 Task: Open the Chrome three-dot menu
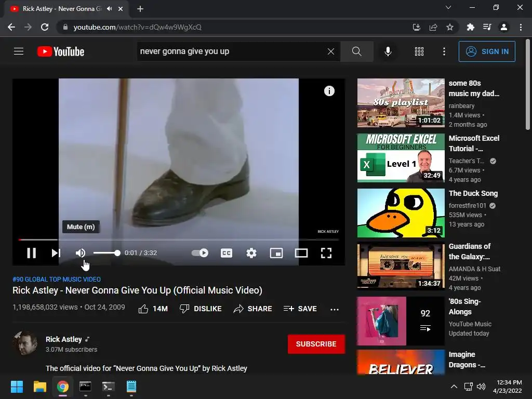click(x=521, y=27)
